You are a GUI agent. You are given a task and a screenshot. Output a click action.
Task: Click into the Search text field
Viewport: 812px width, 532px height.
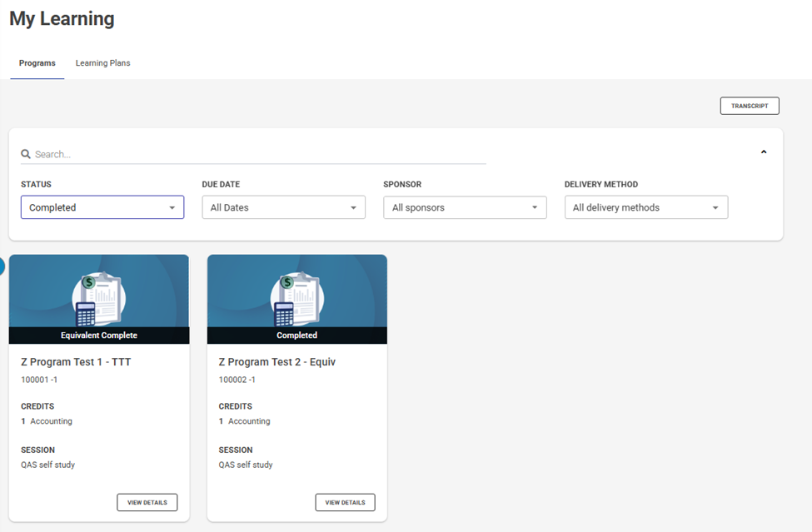coord(258,154)
